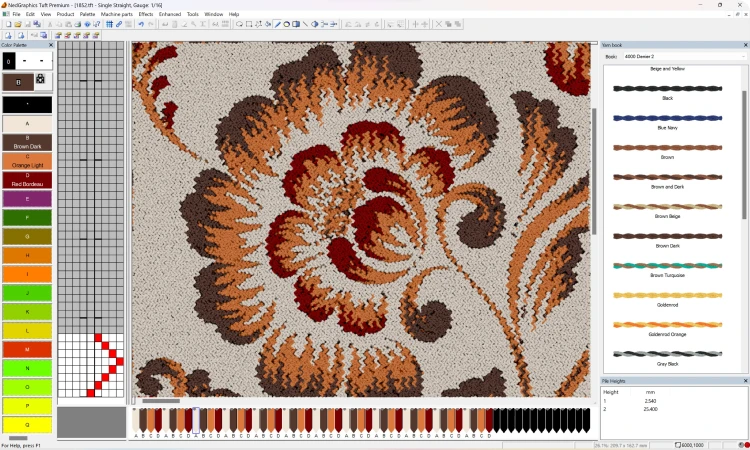This screenshot has height=450, width=750.
Task: Click the Open file folder icon
Action: click(18, 24)
